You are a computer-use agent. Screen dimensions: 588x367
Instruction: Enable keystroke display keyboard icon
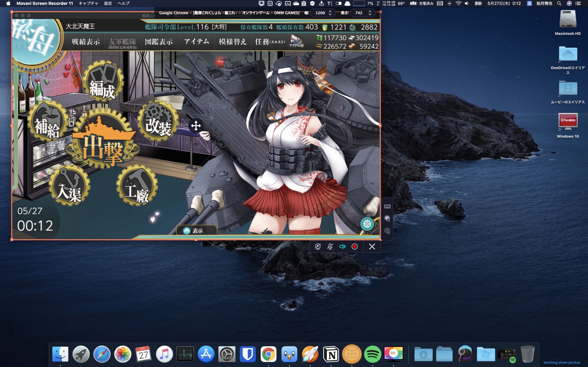pos(387,206)
